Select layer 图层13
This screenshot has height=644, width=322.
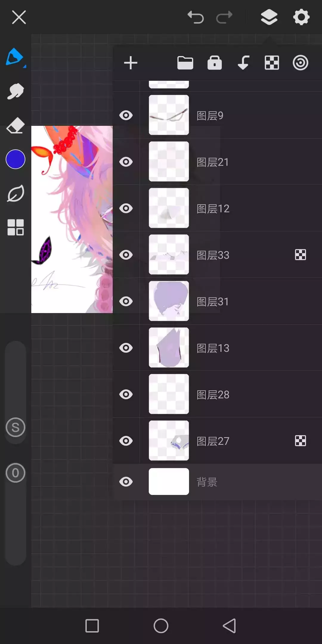[x=217, y=348]
